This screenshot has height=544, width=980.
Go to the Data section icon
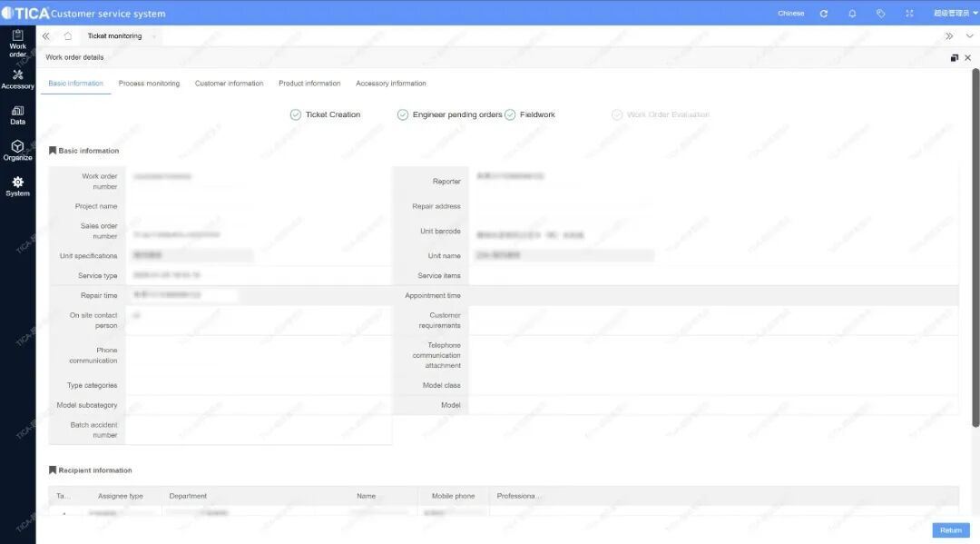click(x=17, y=114)
